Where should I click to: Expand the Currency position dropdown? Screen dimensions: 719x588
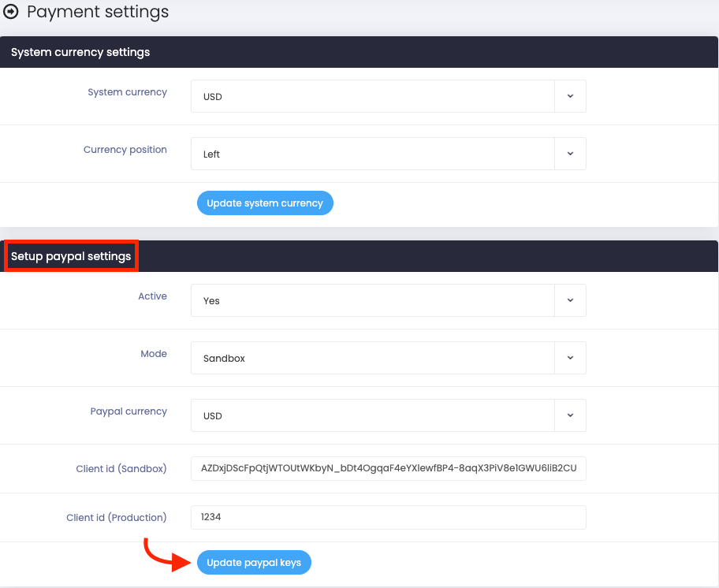coord(389,154)
